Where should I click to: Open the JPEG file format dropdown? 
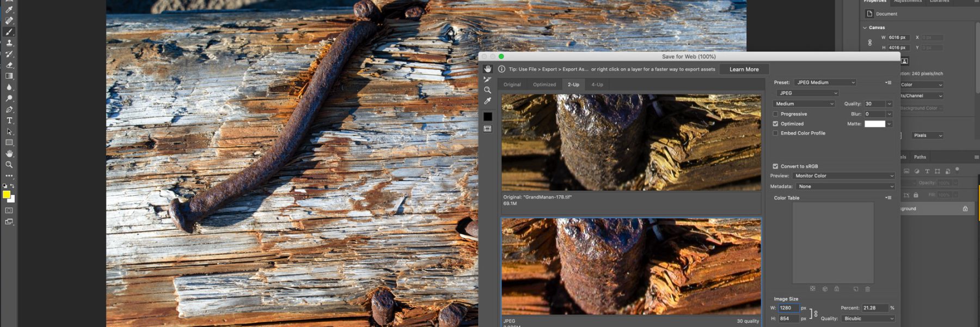pos(807,93)
